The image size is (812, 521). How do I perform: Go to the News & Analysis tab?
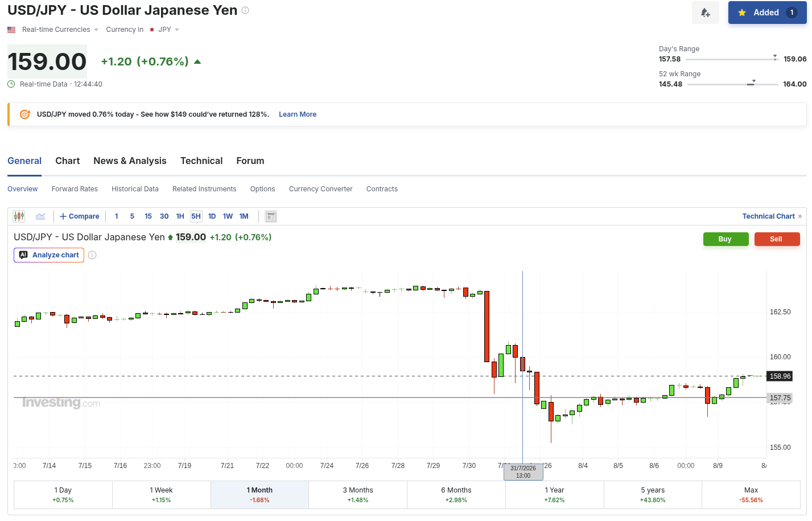click(x=130, y=161)
